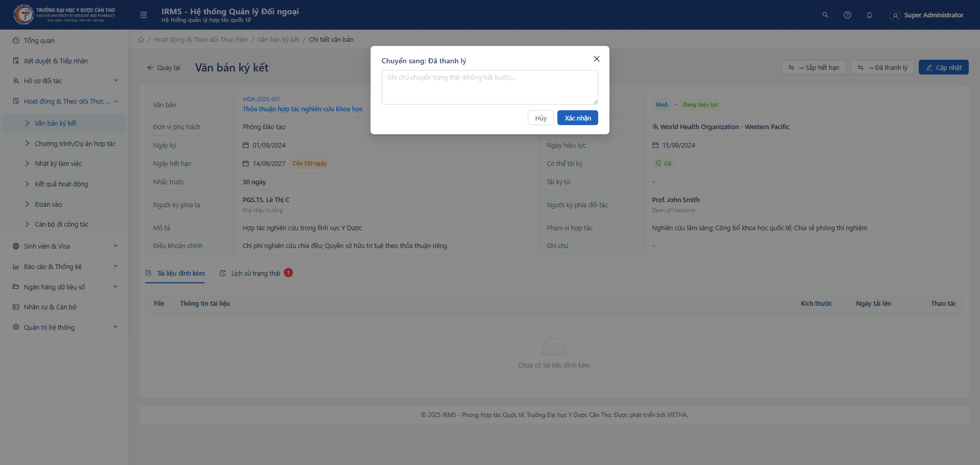980x465 pixels.
Task: Open the help question mark icon
Action: tap(847, 15)
